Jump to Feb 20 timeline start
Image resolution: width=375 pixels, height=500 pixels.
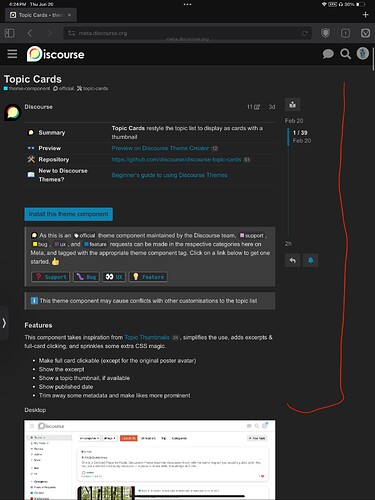click(294, 121)
